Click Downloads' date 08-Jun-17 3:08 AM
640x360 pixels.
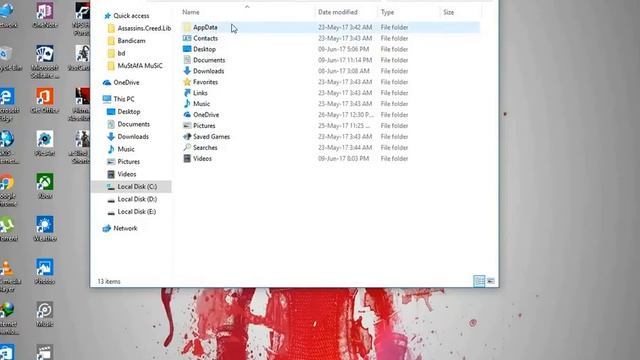tap(343, 71)
